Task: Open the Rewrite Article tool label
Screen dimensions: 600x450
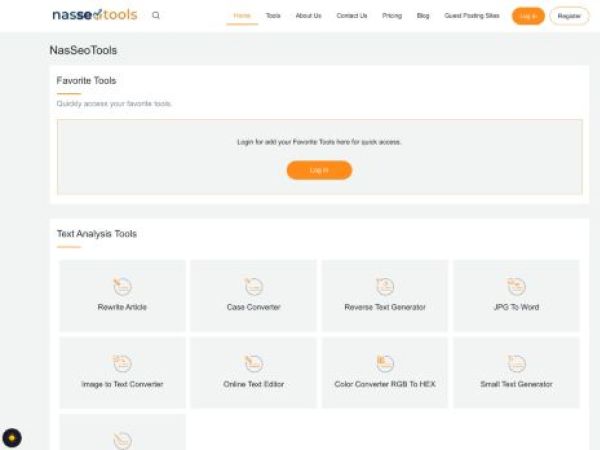Action: [x=122, y=307]
